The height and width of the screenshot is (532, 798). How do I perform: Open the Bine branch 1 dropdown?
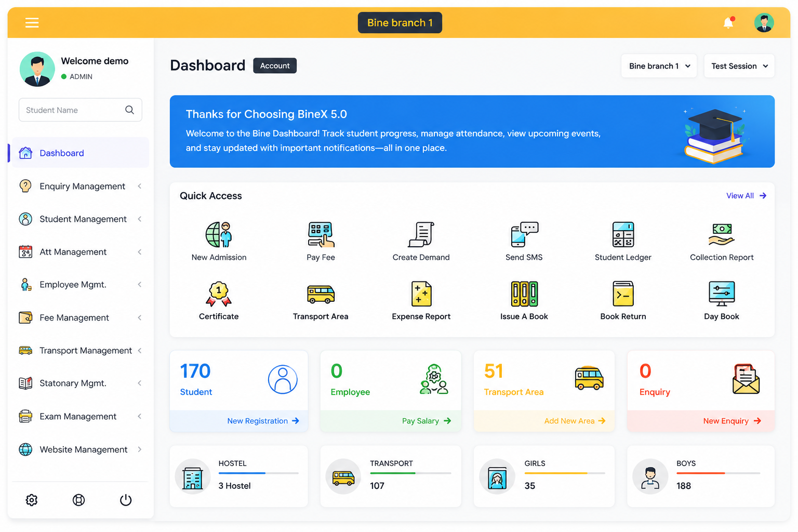(659, 66)
